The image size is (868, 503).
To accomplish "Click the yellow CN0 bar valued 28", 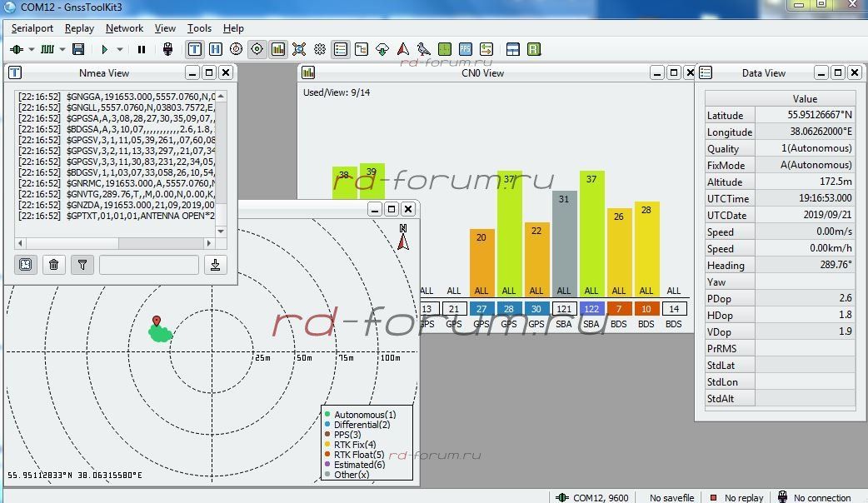I will pyautogui.click(x=646, y=249).
